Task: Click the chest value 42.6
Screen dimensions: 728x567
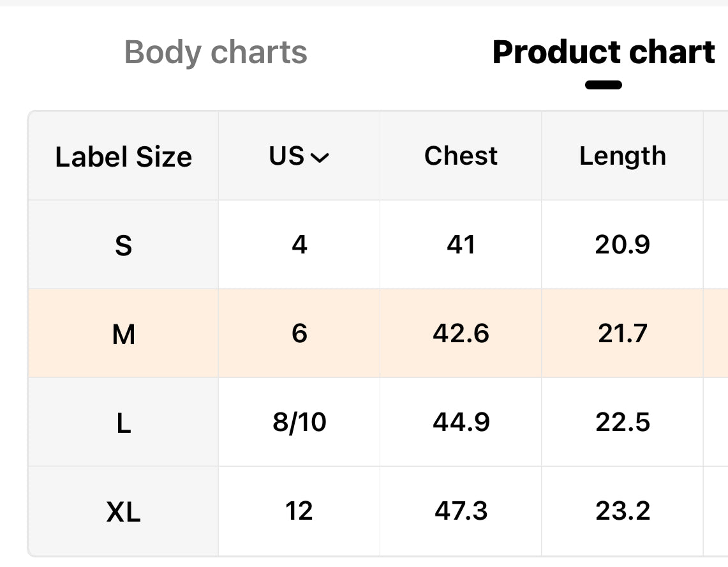Action: tap(461, 333)
